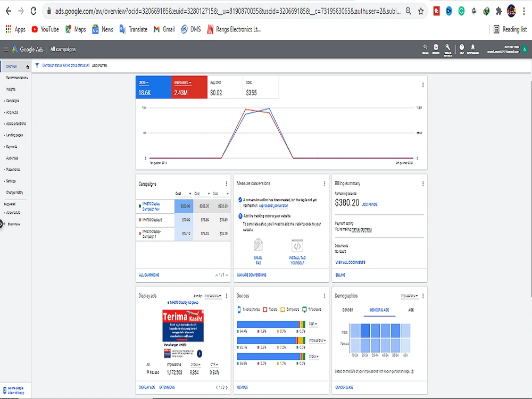
Task: Open Chrome extensions puzzle icon
Action: point(498,11)
